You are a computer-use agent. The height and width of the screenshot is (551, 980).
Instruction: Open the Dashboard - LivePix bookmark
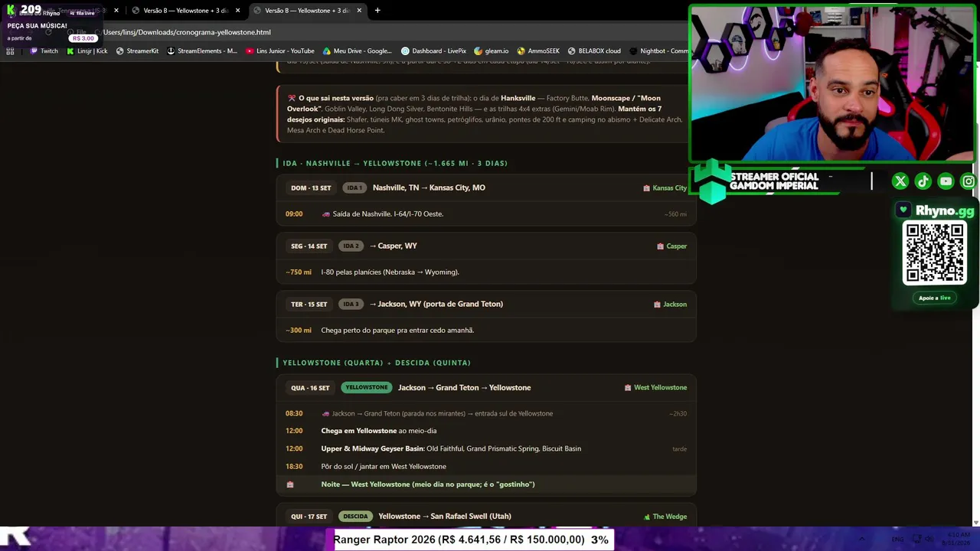point(433,51)
